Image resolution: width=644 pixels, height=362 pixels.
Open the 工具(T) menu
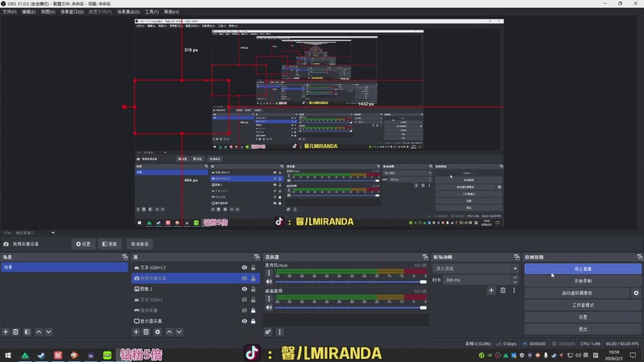pos(151,12)
